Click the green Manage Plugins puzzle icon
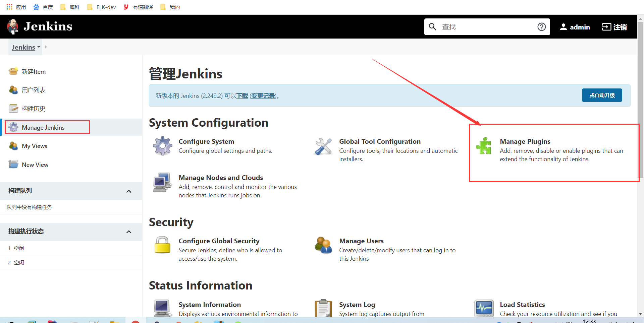Viewport: 644px width, 323px height. point(484,146)
